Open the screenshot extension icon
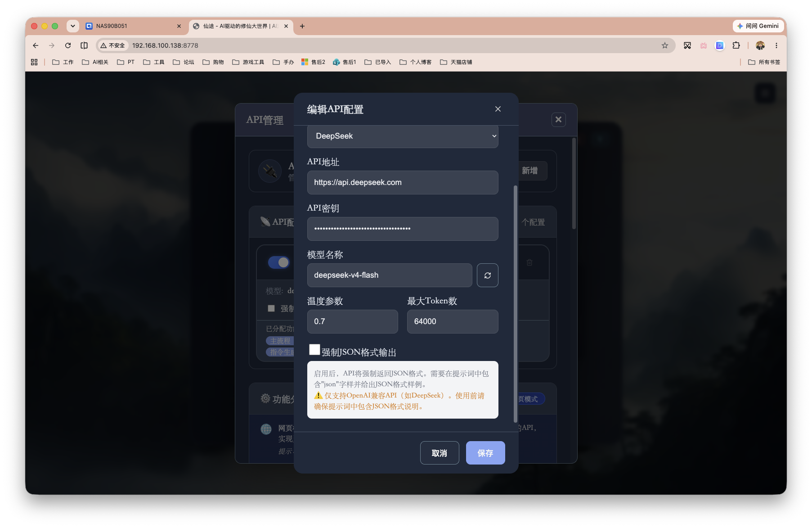This screenshot has width=812, height=528. click(x=687, y=45)
